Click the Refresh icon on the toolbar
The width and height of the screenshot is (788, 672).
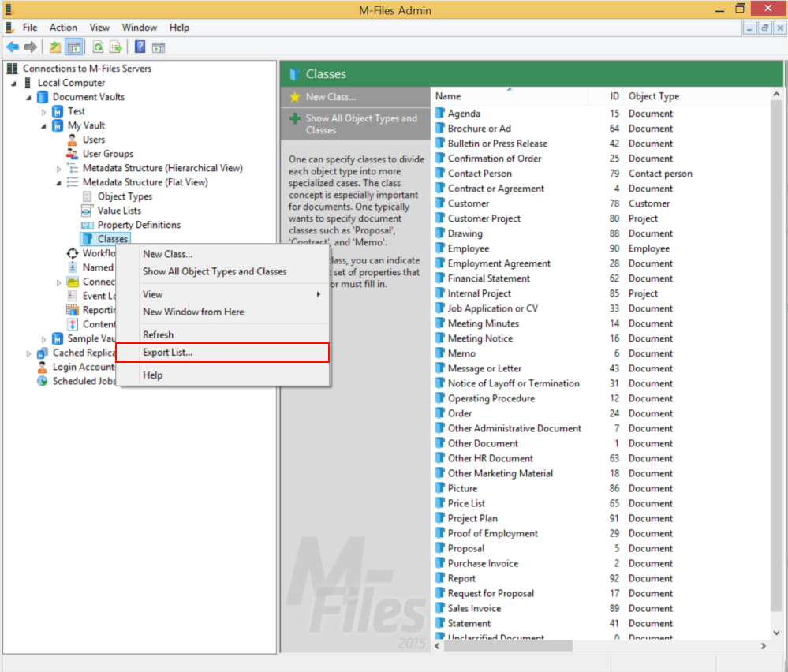97,47
